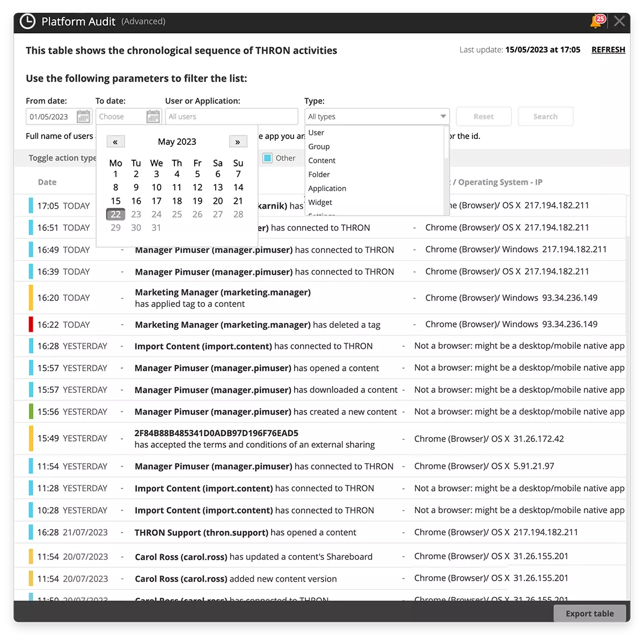Click the To date calendar icon
The height and width of the screenshot is (644, 644).
(153, 116)
